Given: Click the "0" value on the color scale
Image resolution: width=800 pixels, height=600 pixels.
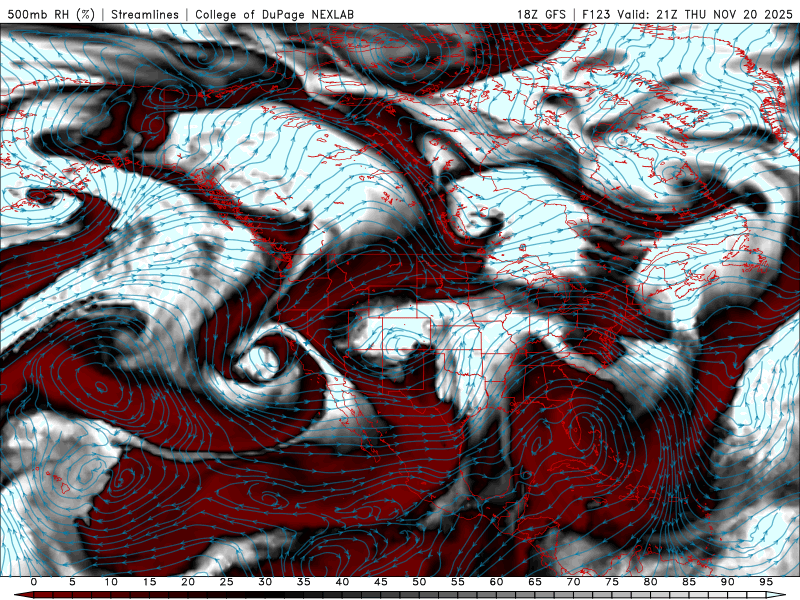Looking at the screenshot, I should pyautogui.click(x=34, y=582).
